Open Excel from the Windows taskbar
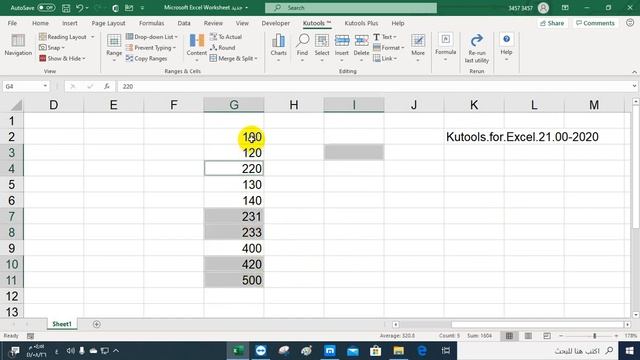Screen dimensions: 640x360 point(238,351)
